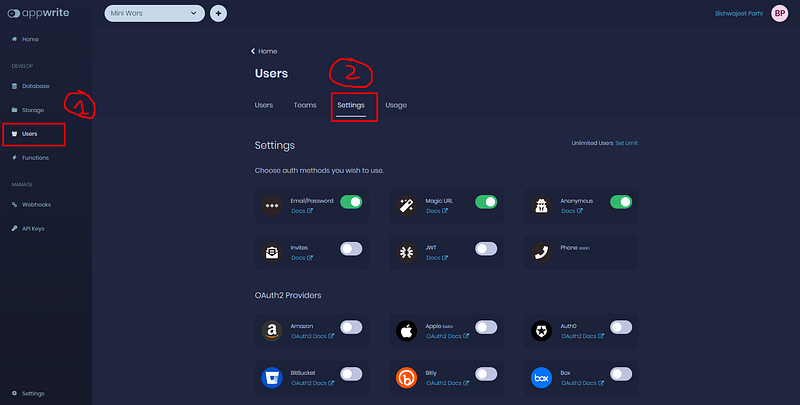
Task: Open Bitly OAuth2 Docs link
Action: tap(447, 384)
